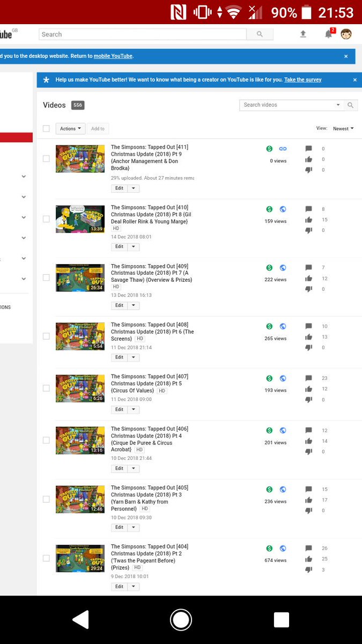Select checkbox for video [407] Pt 5
Image resolution: width=362 pixels, height=644 pixels.
46,388
